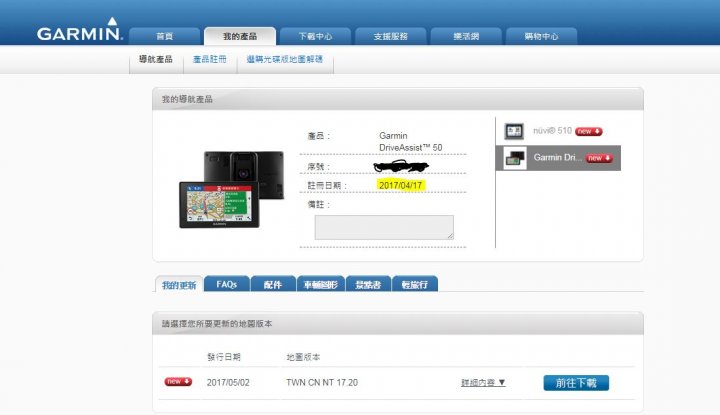Click the new badge beside Garmin Dri...

click(599, 158)
